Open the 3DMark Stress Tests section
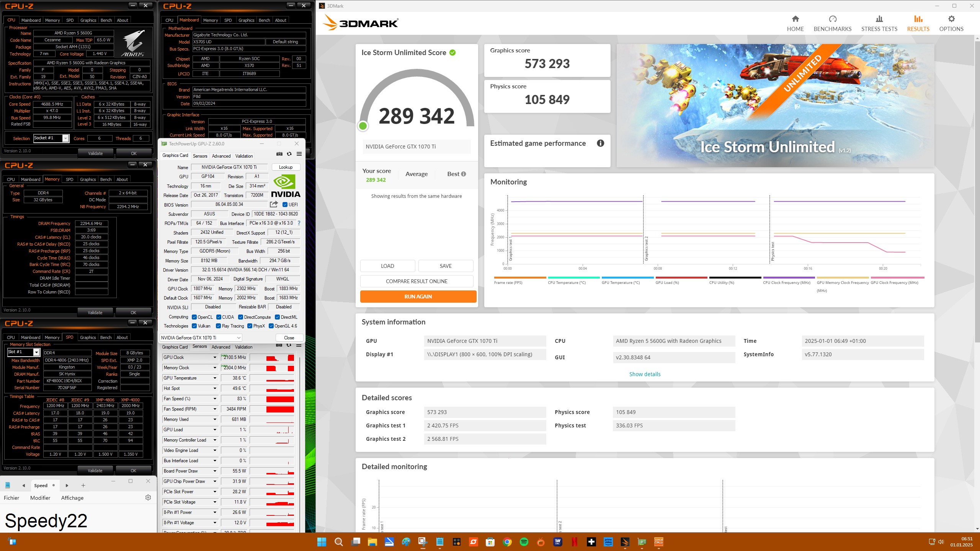Image resolution: width=980 pixels, height=551 pixels. (x=879, y=24)
